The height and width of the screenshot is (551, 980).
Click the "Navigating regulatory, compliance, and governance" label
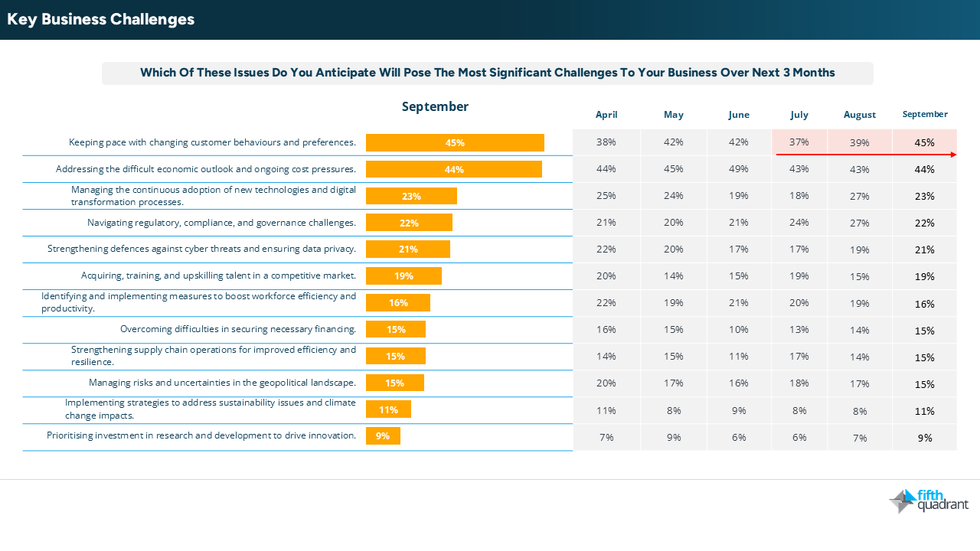pyautogui.click(x=221, y=223)
